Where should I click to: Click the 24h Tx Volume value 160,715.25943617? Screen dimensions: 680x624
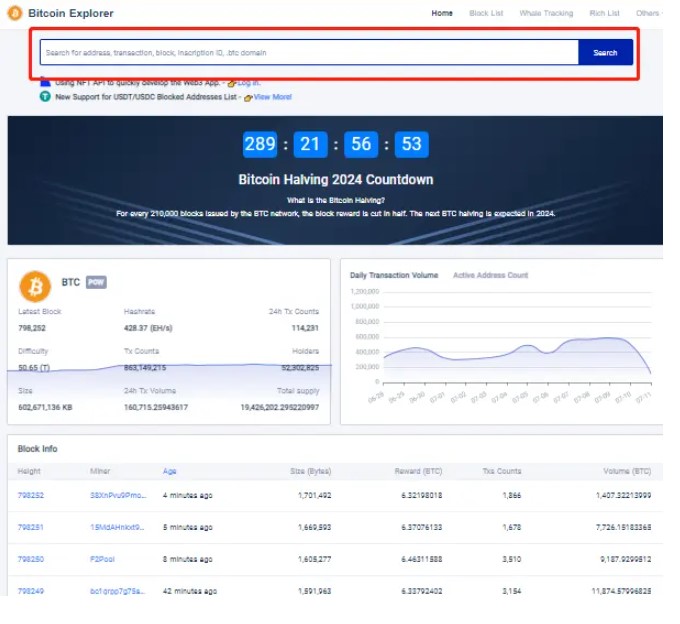click(x=156, y=407)
